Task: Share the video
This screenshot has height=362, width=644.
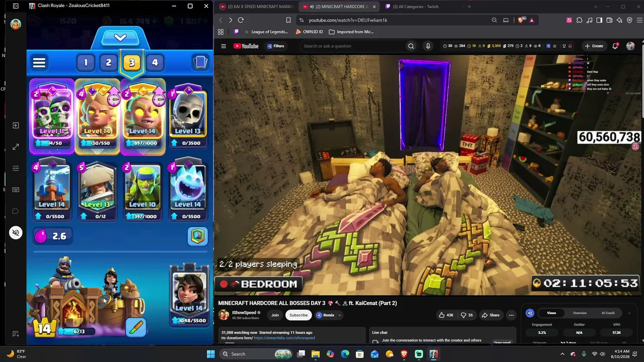Action: coord(491,315)
